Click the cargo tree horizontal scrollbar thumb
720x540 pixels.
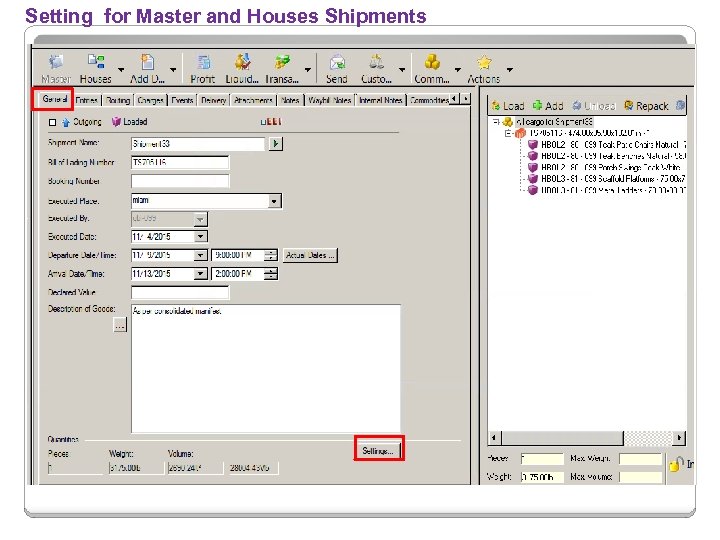[562, 438]
